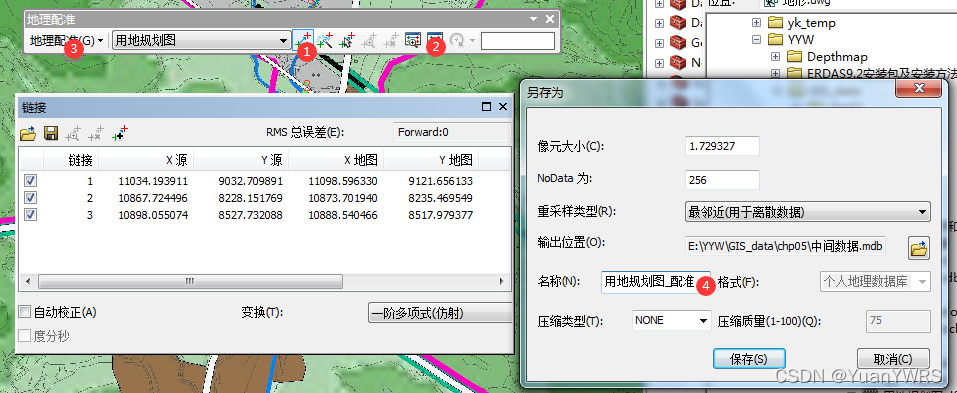The image size is (957, 393).
Task: Select the Depthmap folder label
Action: pyautogui.click(x=837, y=57)
